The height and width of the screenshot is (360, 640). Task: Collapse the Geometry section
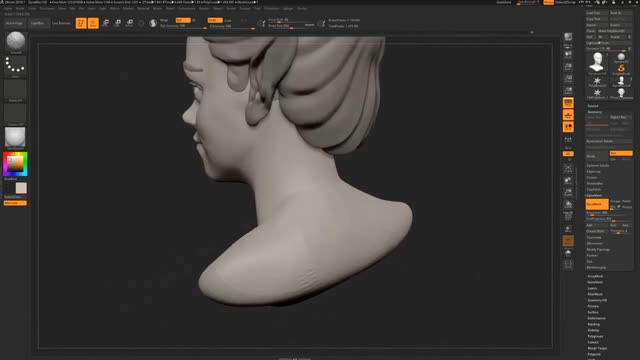[x=594, y=112]
